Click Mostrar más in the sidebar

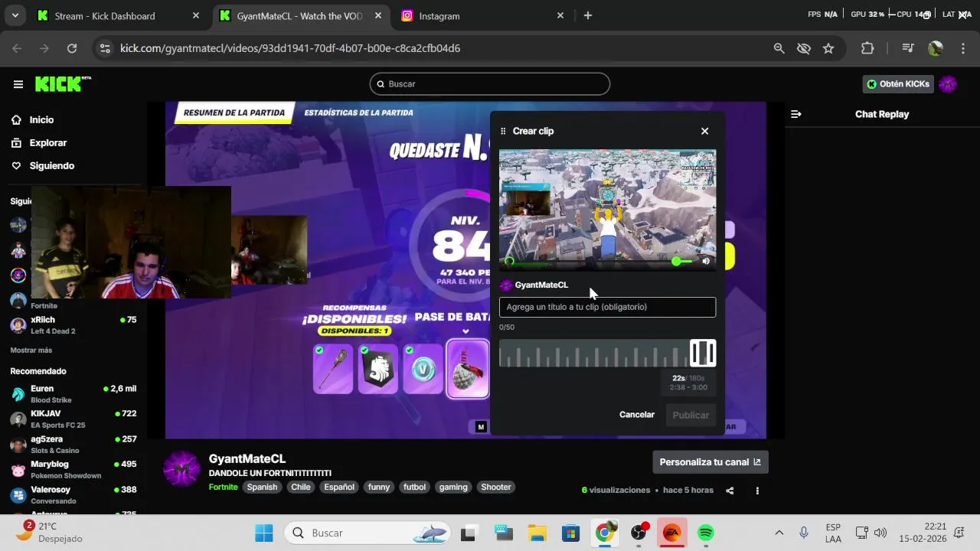31,350
